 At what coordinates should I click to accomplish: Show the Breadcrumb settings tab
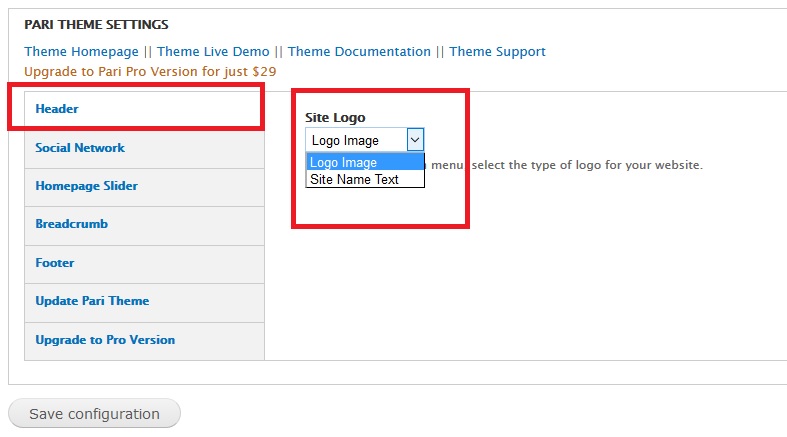(71, 224)
